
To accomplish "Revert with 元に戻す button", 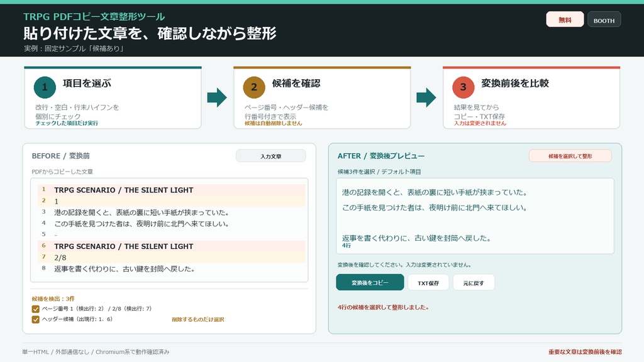I will pyautogui.click(x=474, y=282).
